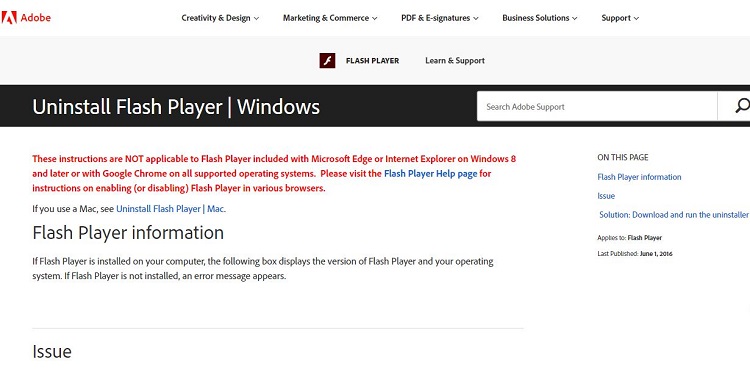The image size is (750, 373).
Task: Expand PDF & E-signatures menu
Action: [x=440, y=18]
